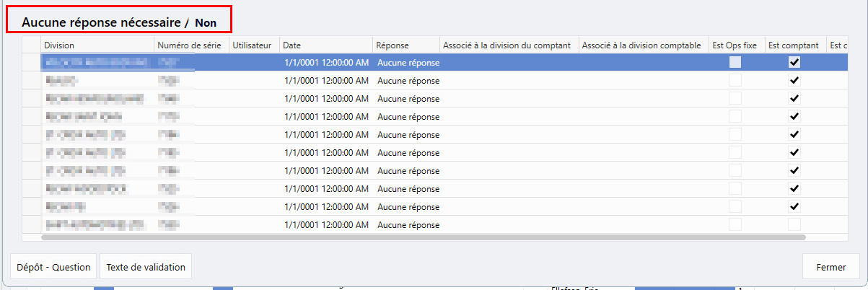Toggle Est Ops fixe checkbox in highlighted first row

[x=735, y=63]
